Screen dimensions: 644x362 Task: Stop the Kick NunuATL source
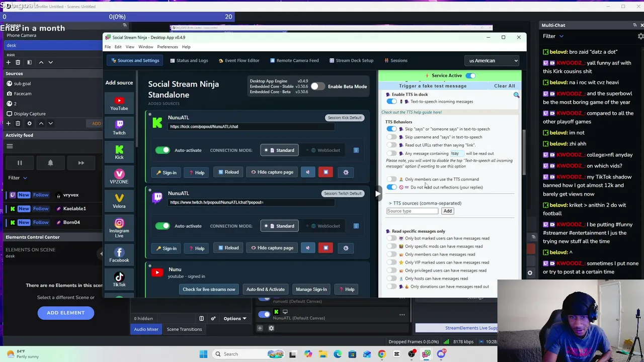coord(326,172)
